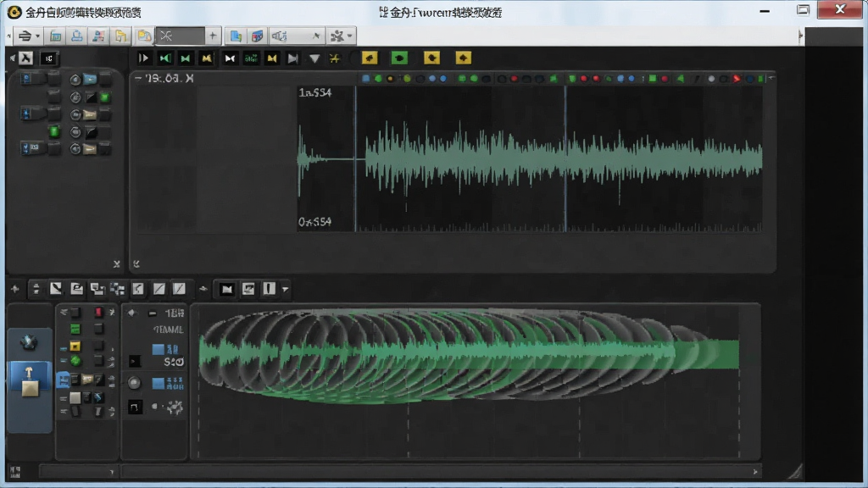Screen dimensions: 868x488
Task: Collapse the track panel using its minus button
Action: (x=153, y=313)
